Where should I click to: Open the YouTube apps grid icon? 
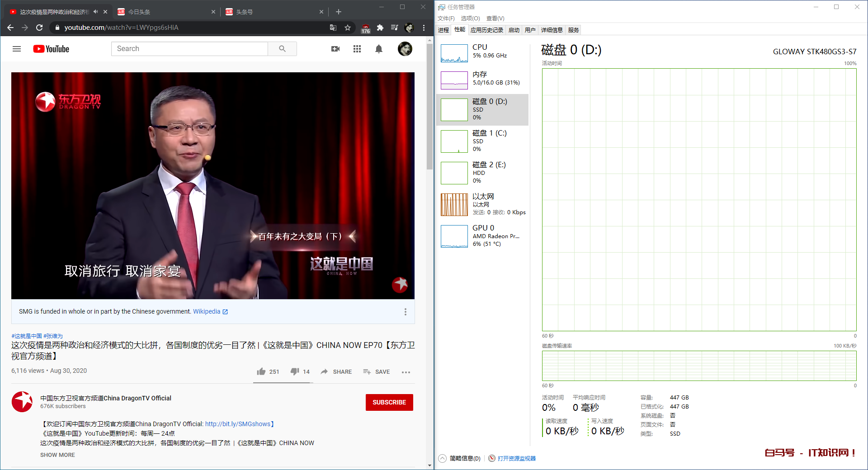(357, 49)
